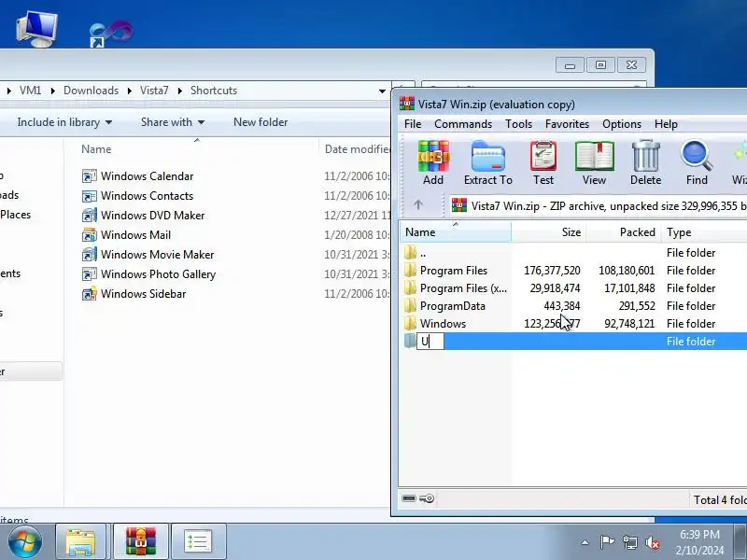Click the drive icon in WinRAR status bar
This screenshot has width=747, height=560.
[x=409, y=498]
